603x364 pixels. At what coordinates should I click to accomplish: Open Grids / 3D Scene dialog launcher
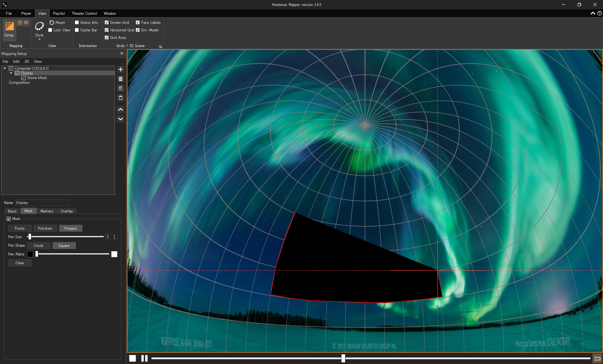[x=160, y=47]
